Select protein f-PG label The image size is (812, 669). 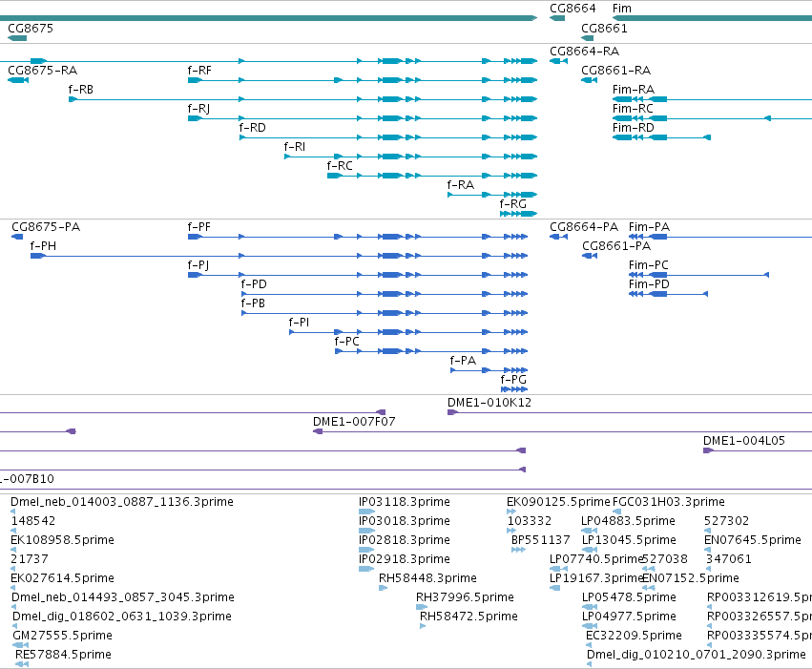[x=513, y=380]
